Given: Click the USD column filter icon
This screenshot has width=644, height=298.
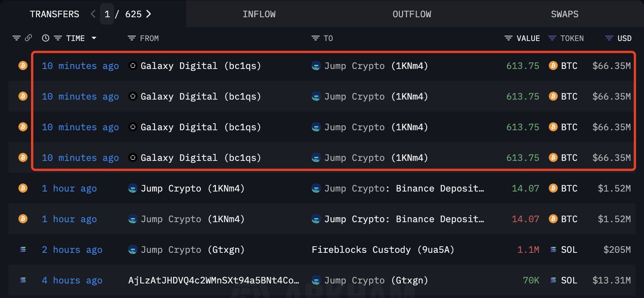Looking at the screenshot, I should tap(609, 38).
